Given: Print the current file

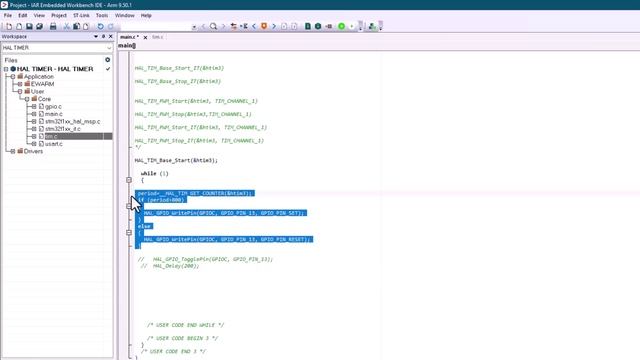Looking at the screenshot, I should (x=53, y=27).
